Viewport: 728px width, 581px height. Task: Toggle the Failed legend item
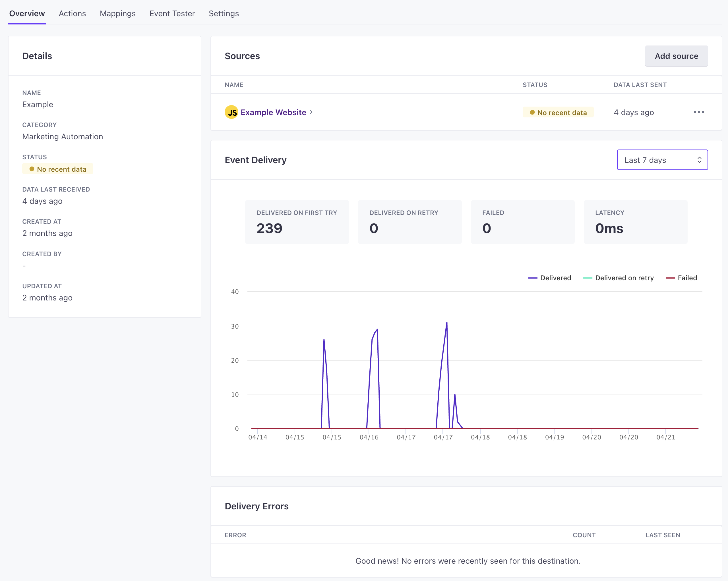tap(681, 278)
